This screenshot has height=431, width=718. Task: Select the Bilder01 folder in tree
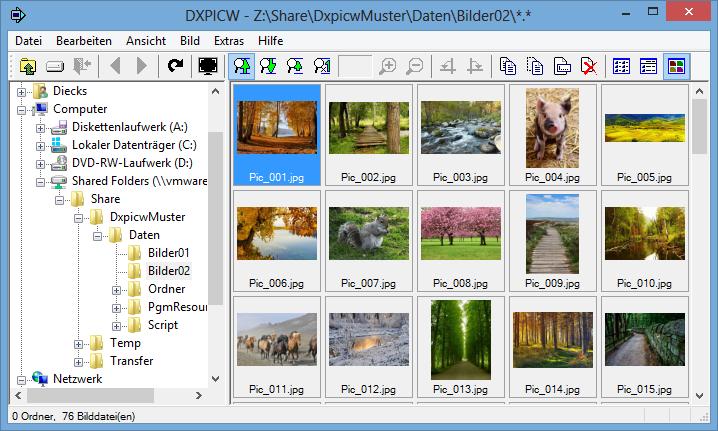(167, 253)
